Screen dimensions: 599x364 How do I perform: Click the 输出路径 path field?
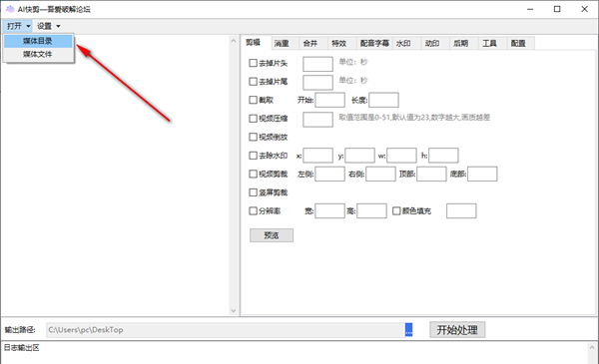coord(226,330)
